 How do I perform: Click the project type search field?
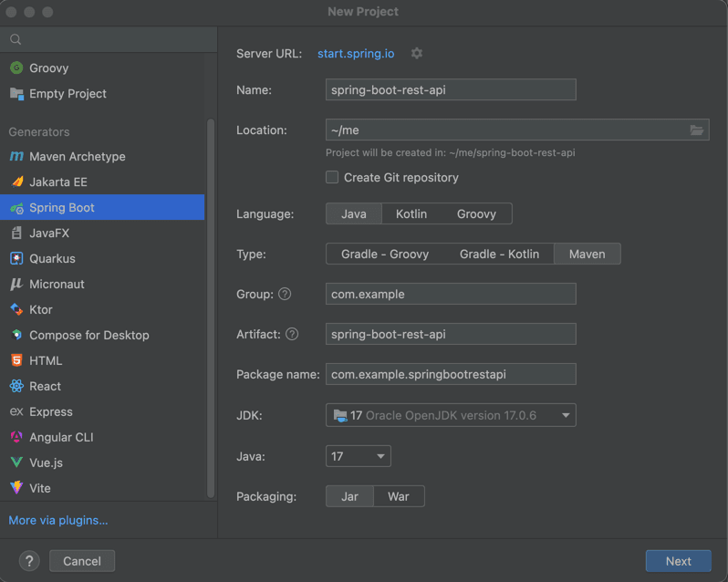109,39
